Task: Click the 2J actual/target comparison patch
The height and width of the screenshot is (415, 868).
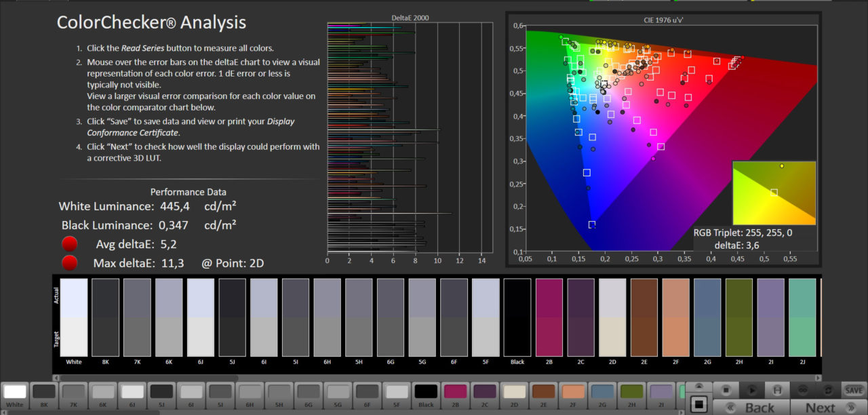Action: click(803, 317)
